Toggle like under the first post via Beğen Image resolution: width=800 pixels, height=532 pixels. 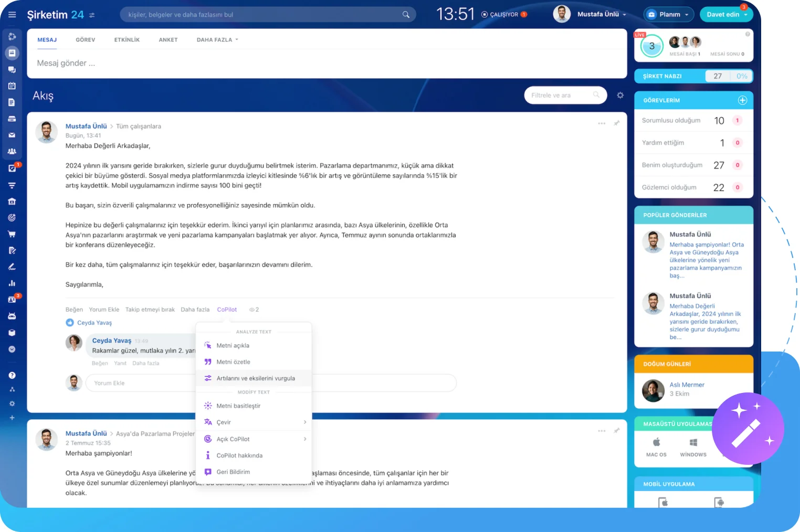tap(74, 310)
